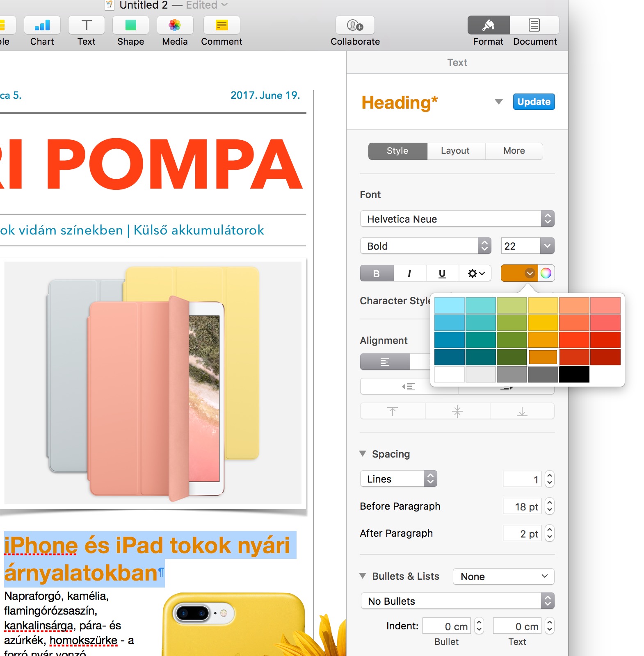Viewport: 644px width, 656px height.
Task: Click the iPad cases image
Action: point(153,383)
